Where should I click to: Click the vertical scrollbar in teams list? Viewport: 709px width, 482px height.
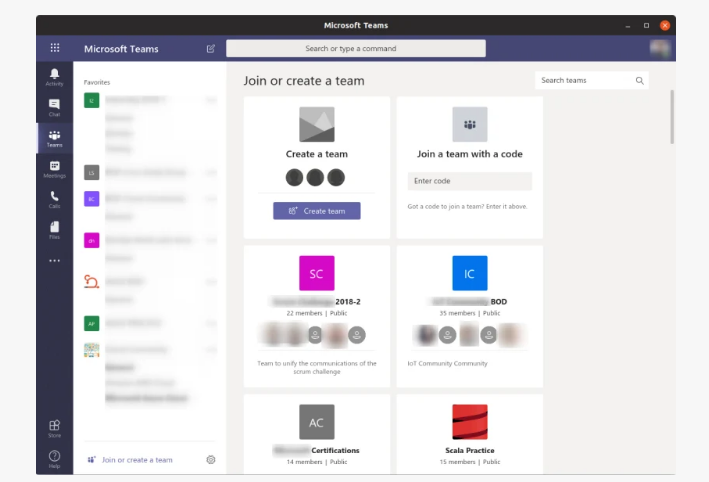[x=672, y=117]
